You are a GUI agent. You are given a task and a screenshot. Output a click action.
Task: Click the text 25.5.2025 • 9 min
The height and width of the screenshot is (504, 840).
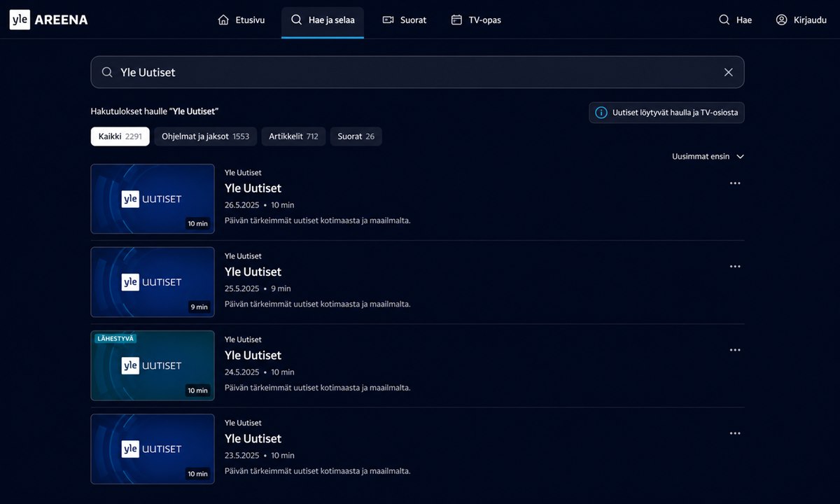258,288
